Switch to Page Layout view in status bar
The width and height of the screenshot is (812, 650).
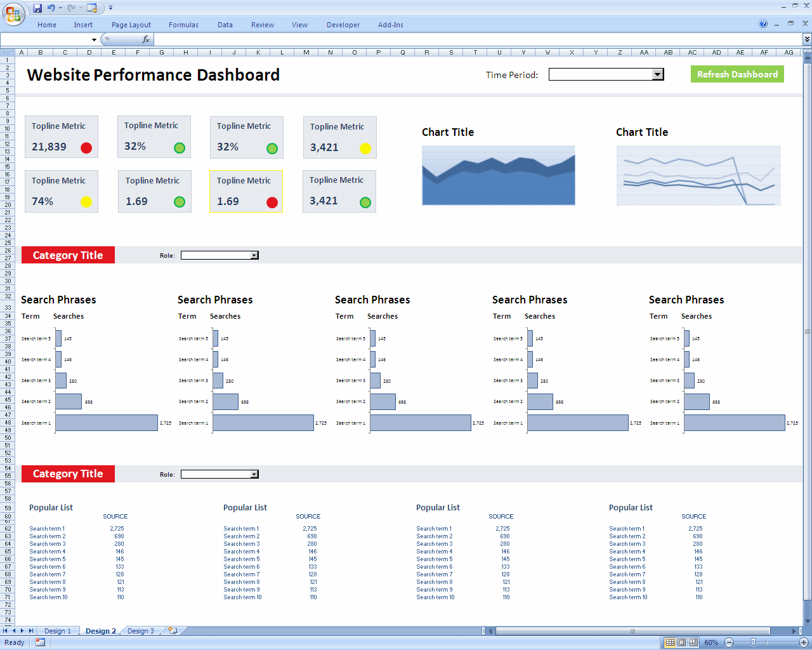point(682,642)
